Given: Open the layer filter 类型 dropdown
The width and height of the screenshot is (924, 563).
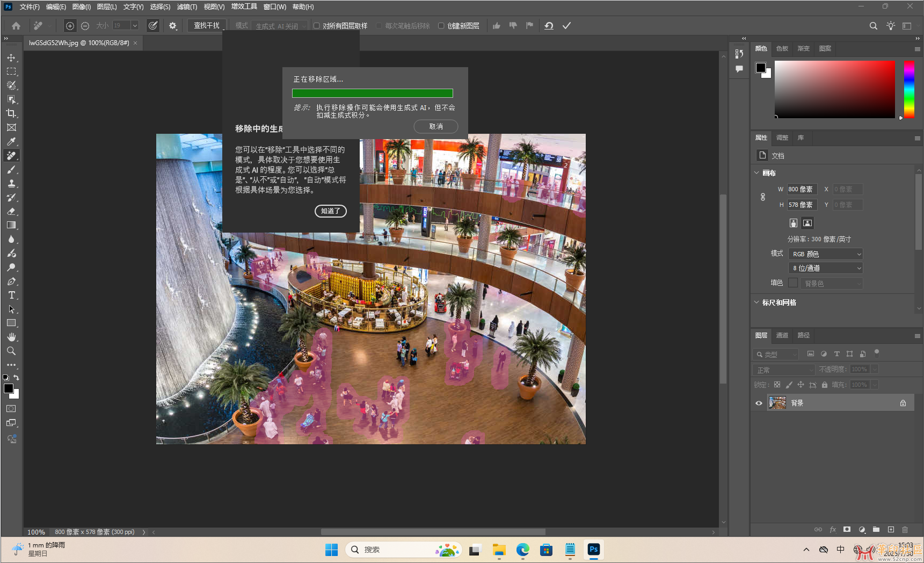Looking at the screenshot, I should pyautogui.click(x=776, y=354).
